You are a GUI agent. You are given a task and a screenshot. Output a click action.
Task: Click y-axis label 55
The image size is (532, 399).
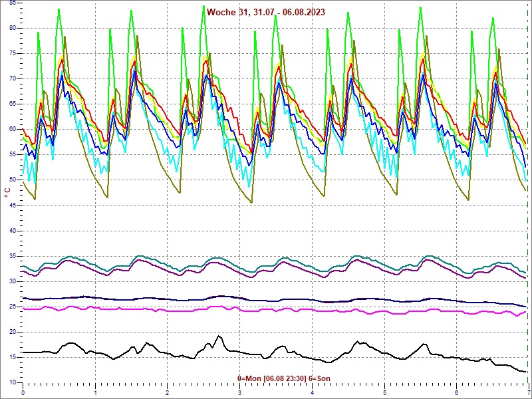[x=13, y=155]
